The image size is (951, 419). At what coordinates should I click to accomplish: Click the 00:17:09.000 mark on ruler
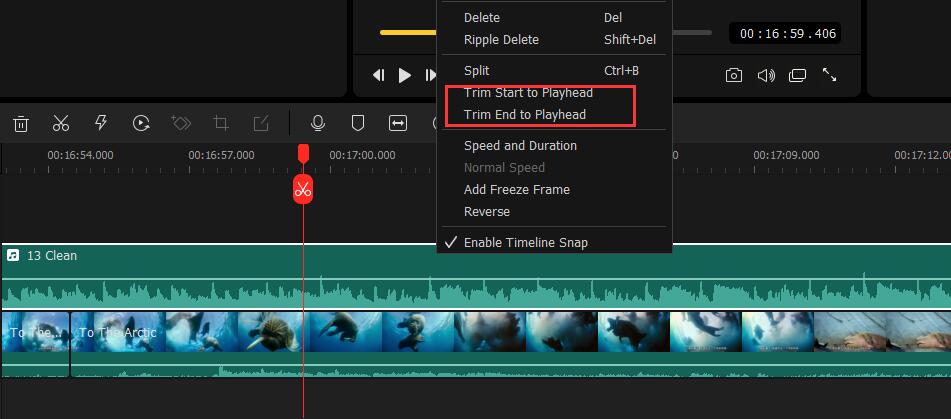pyautogui.click(x=786, y=155)
